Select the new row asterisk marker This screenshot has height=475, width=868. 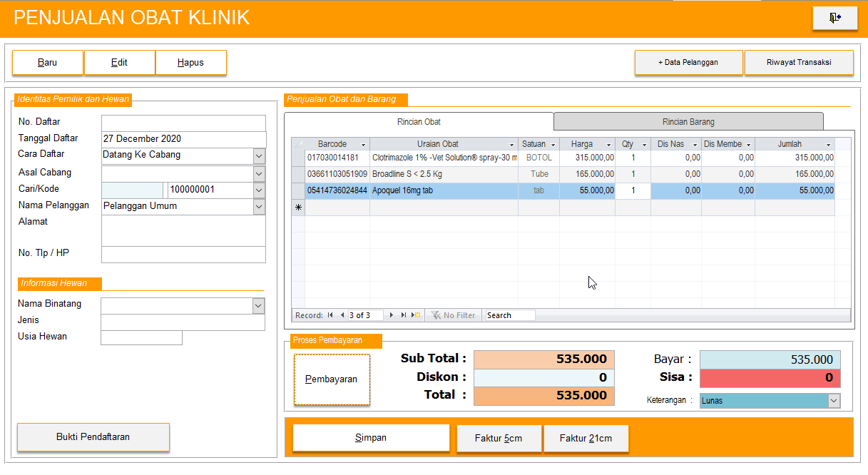pyautogui.click(x=298, y=208)
